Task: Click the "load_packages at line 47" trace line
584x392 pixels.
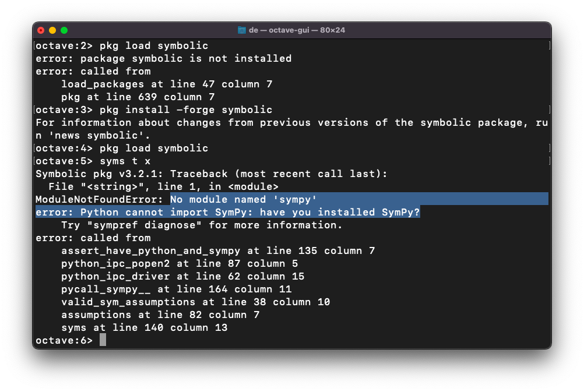Action: [167, 84]
